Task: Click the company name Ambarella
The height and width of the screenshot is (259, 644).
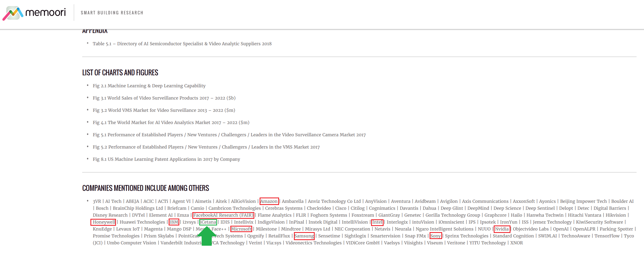Action: (293, 201)
